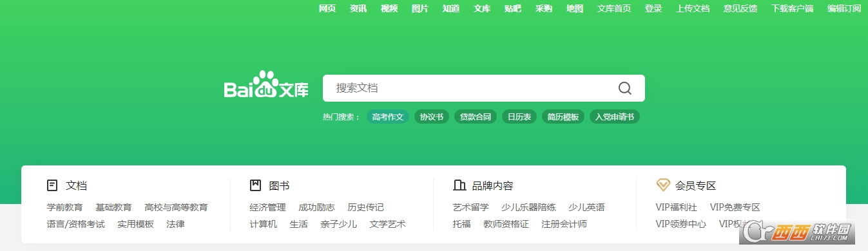868x251 pixels.
Task: Open 知道 in top navigation
Action: click(x=451, y=8)
